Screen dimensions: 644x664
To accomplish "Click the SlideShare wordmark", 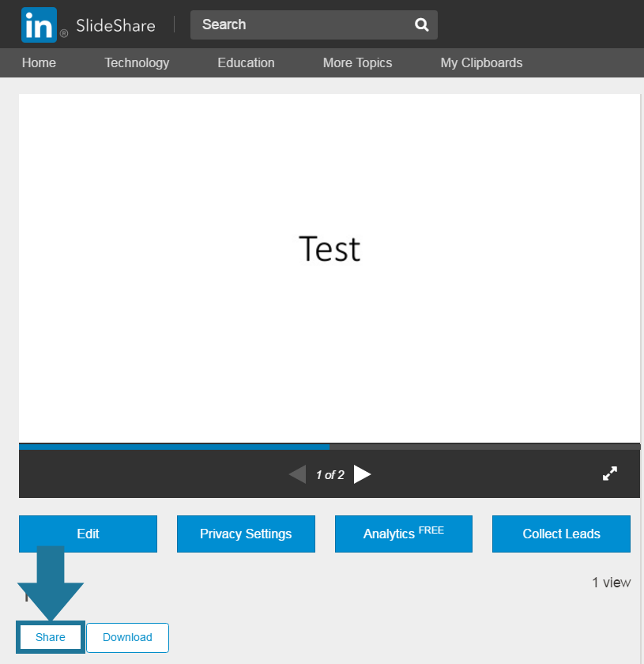I will (115, 25).
